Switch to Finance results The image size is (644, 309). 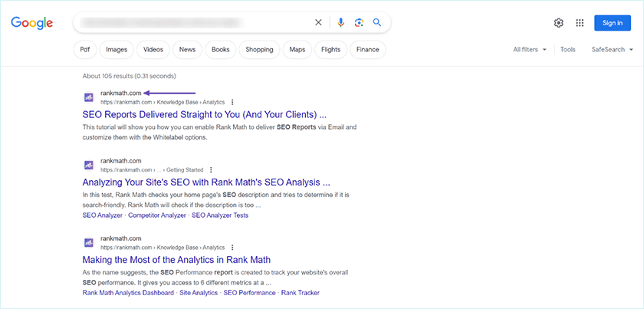point(367,49)
